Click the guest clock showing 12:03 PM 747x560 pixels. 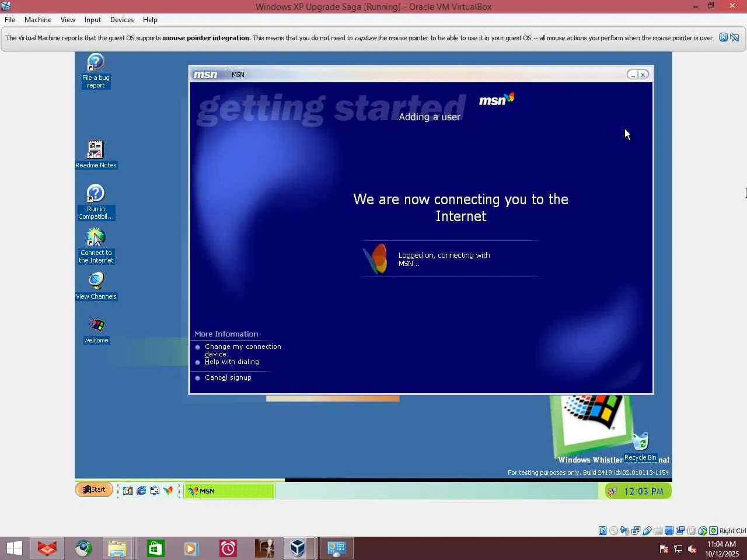(643, 491)
